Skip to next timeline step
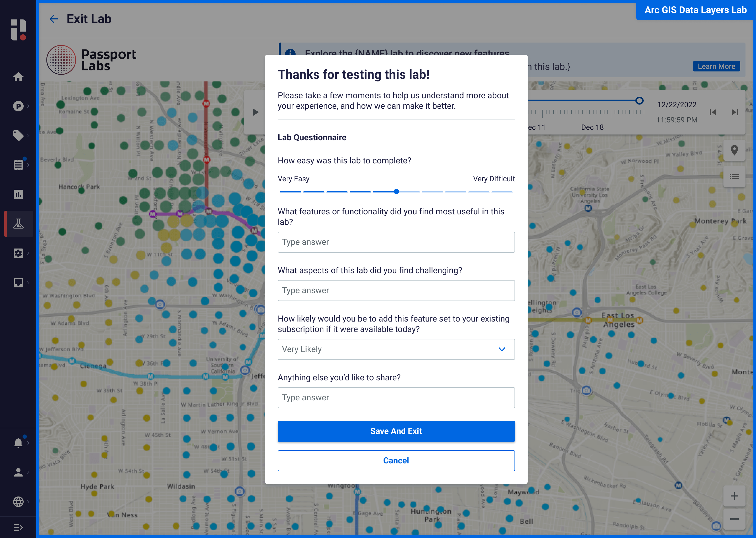The height and width of the screenshot is (538, 756). point(735,112)
